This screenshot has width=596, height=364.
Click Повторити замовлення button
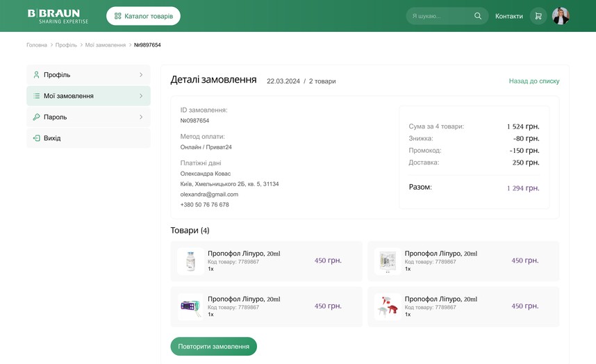click(214, 347)
